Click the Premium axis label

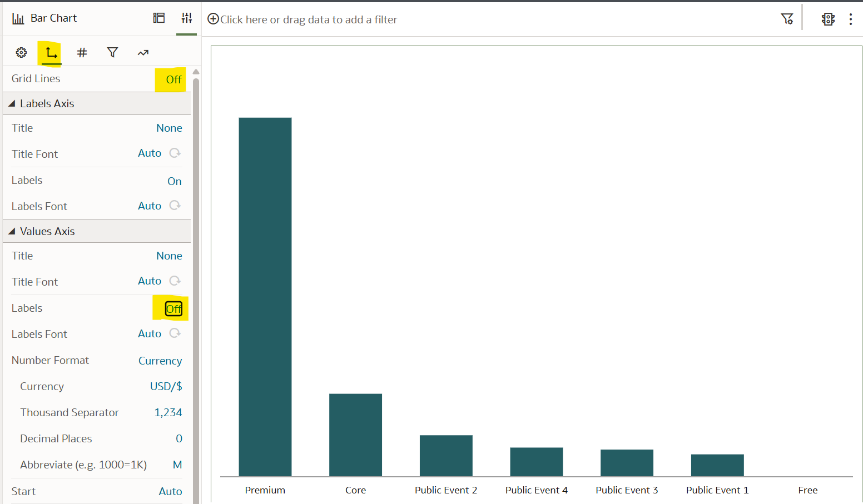point(265,490)
